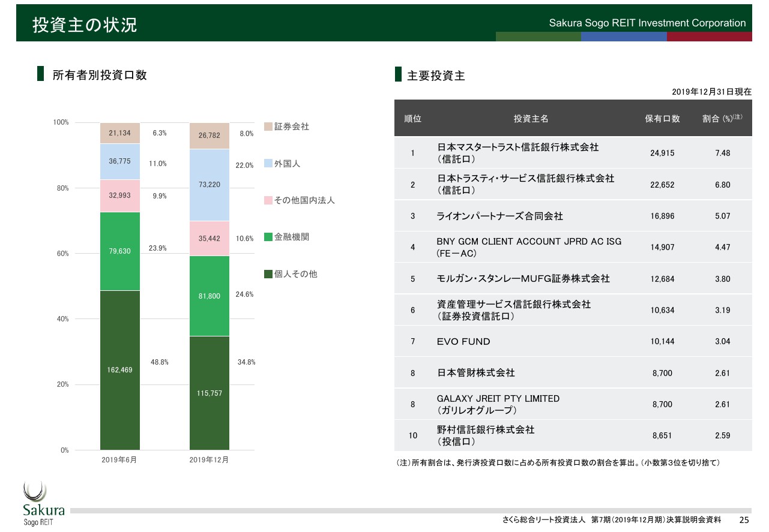Click the 34.8% label

point(246,362)
